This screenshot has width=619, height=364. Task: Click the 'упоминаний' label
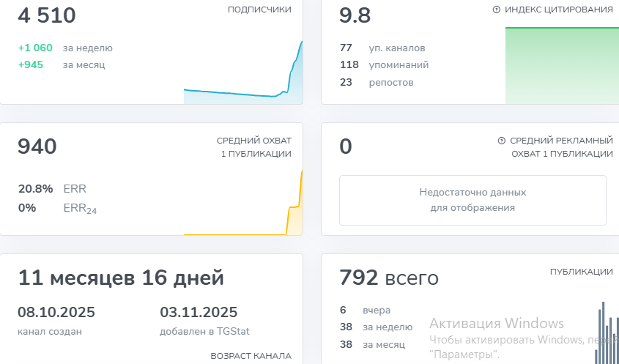(399, 65)
